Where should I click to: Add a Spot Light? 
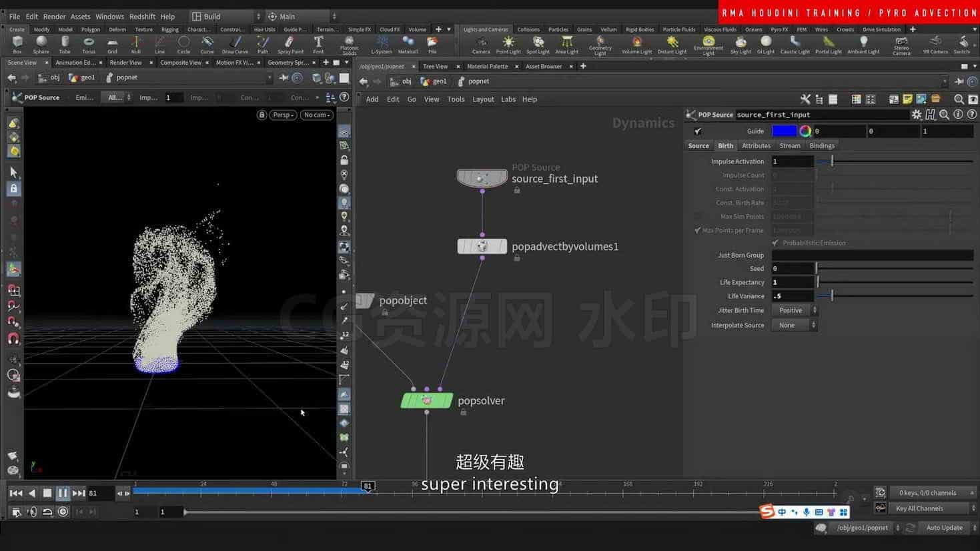(538, 45)
